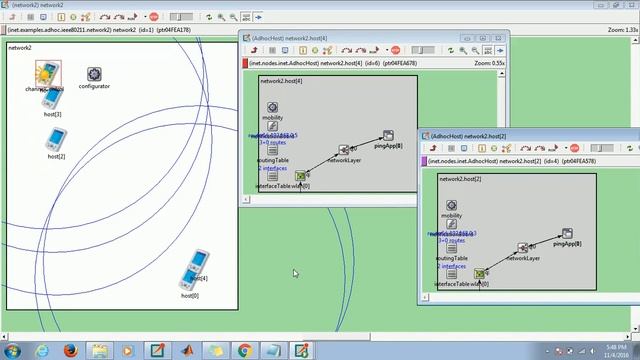The image size is (640, 360).
Task: Zoom in on the network2 canvas
Action: pos(221,17)
